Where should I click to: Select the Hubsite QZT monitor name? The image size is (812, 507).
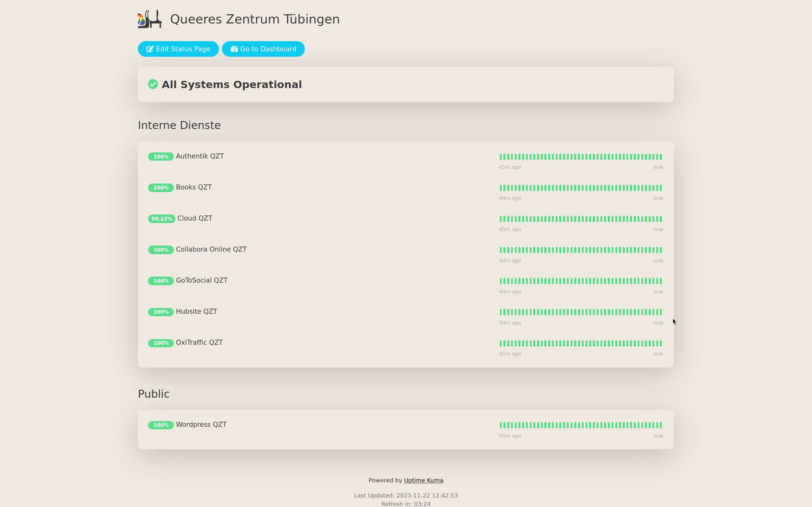[x=196, y=311]
